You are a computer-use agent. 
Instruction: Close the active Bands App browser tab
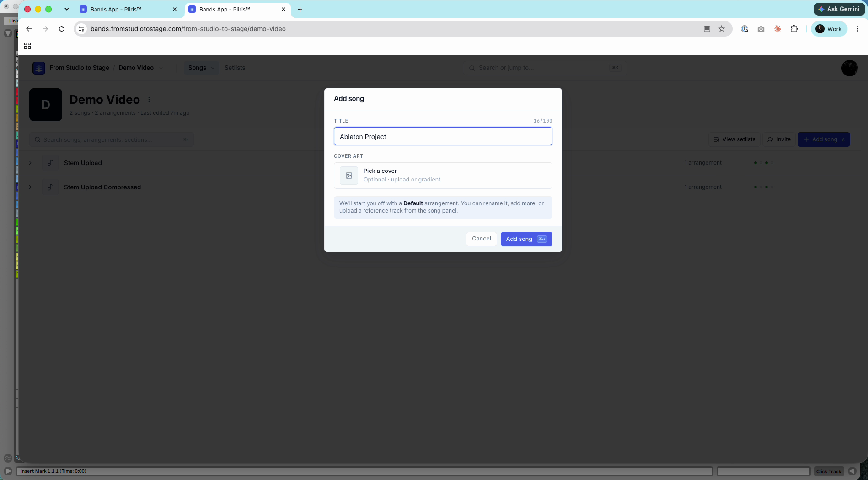(284, 9)
